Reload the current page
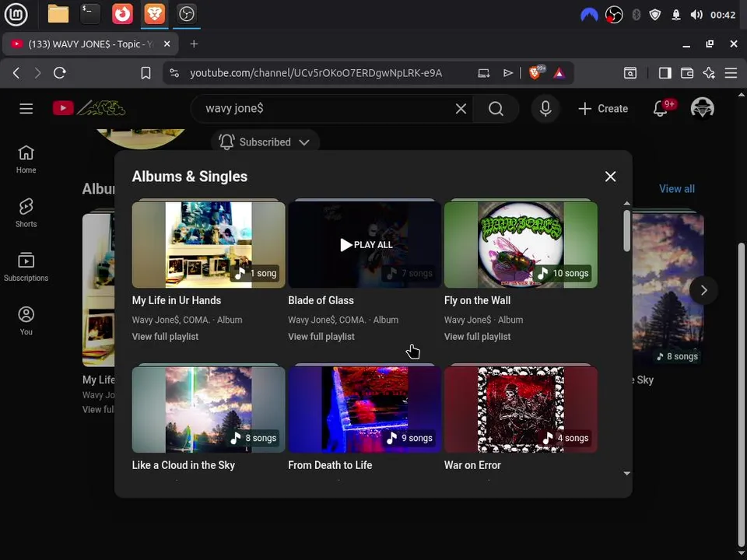747x560 pixels. click(x=60, y=73)
